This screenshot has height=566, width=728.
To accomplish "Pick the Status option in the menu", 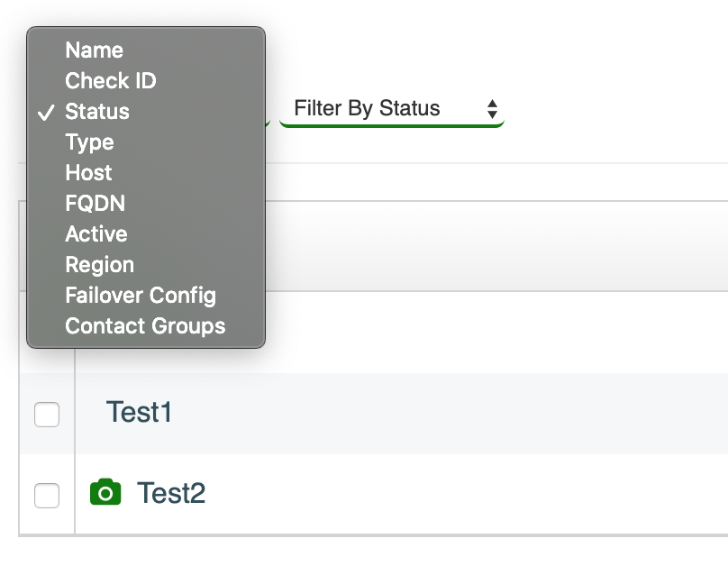I will [146, 112].
